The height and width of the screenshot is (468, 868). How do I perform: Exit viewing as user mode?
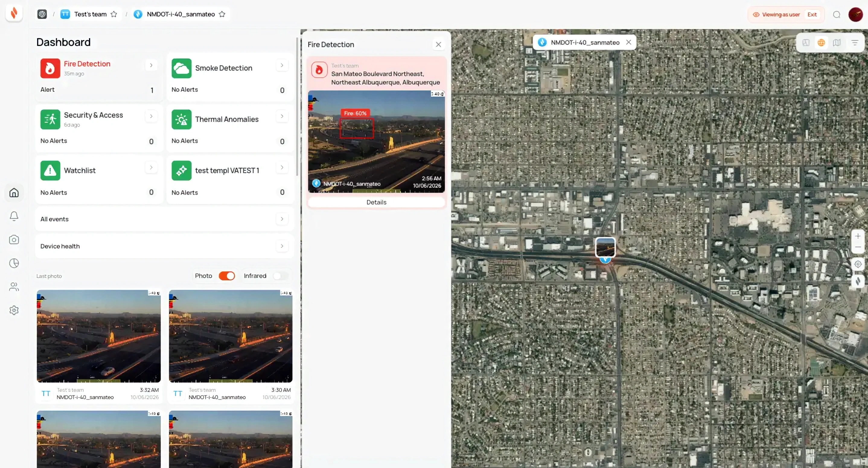point(812,14)
